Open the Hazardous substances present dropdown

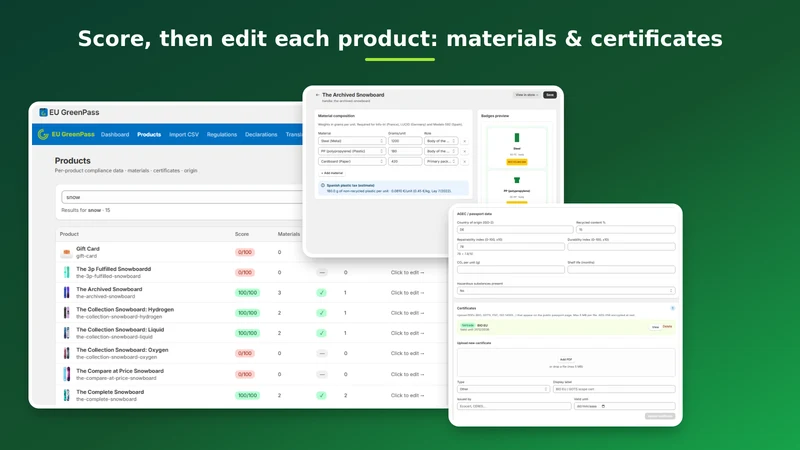click(566, 291)
